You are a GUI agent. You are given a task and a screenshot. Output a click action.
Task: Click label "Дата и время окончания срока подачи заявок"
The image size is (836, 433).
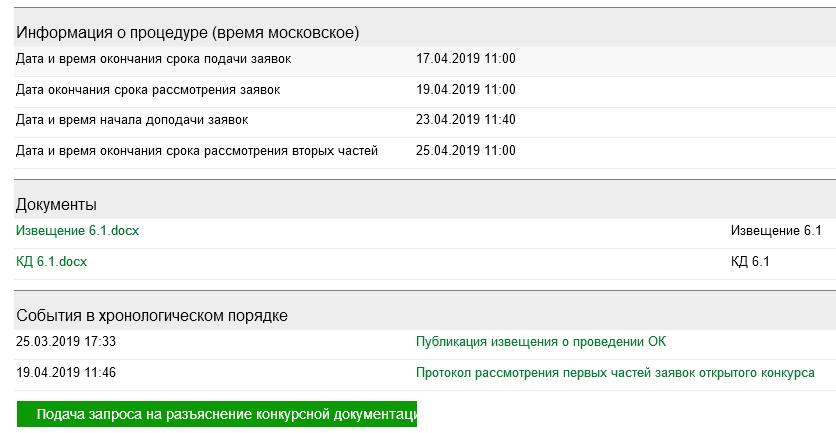[154, 59]
